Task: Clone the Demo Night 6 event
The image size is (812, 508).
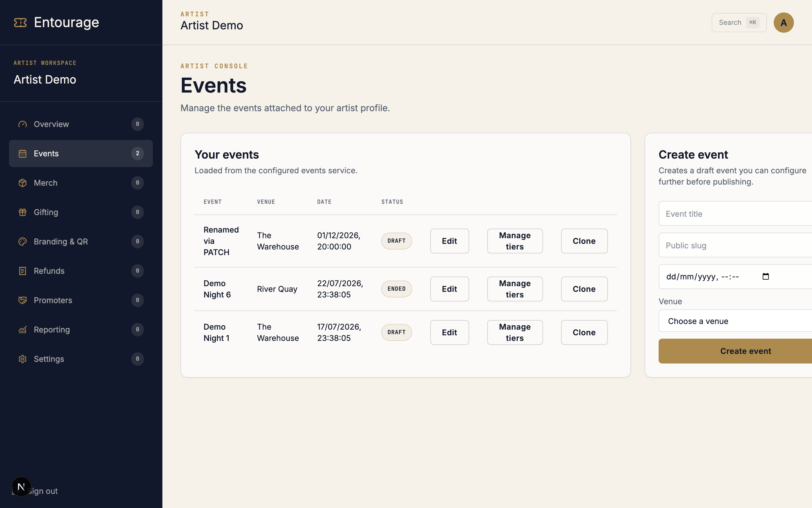Action: click(x=584, y=289)
